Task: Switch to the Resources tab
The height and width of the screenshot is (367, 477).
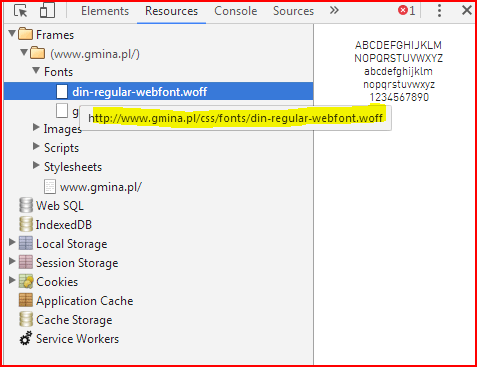Action: tap(171, 11)
